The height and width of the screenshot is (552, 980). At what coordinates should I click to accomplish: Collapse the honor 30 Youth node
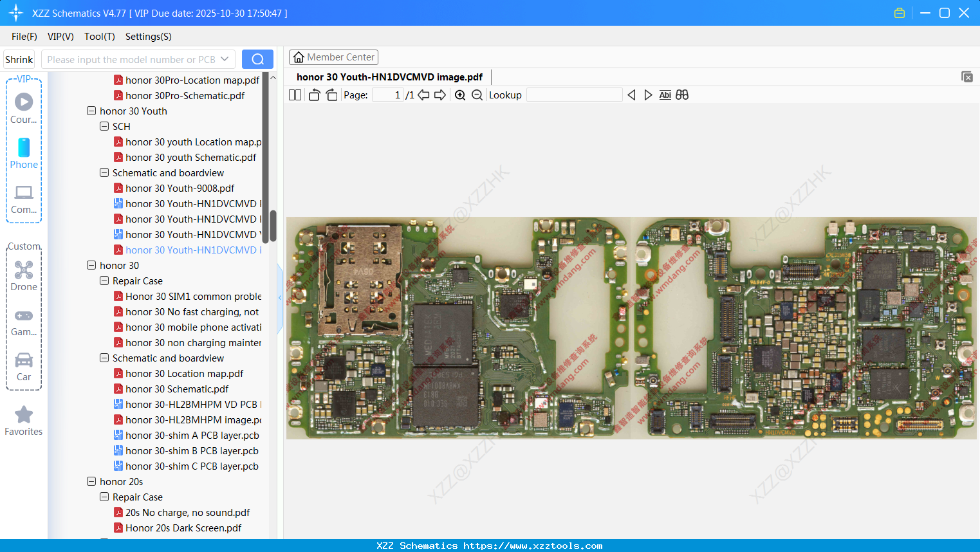(x=91, y=111)
